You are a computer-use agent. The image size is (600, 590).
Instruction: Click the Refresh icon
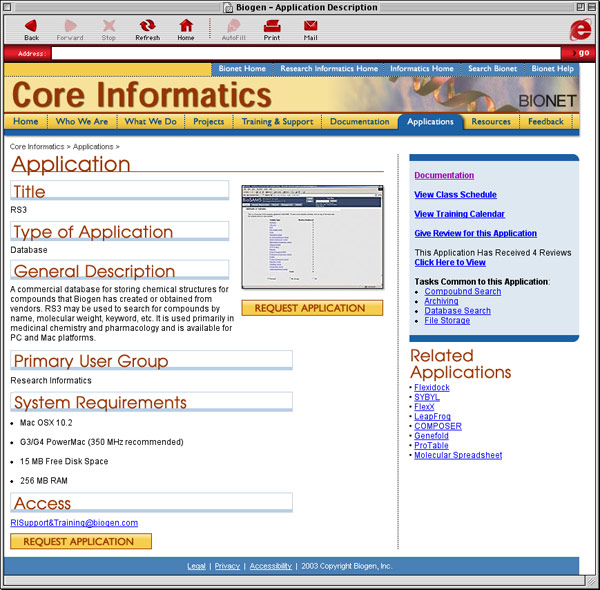[147, 26]
